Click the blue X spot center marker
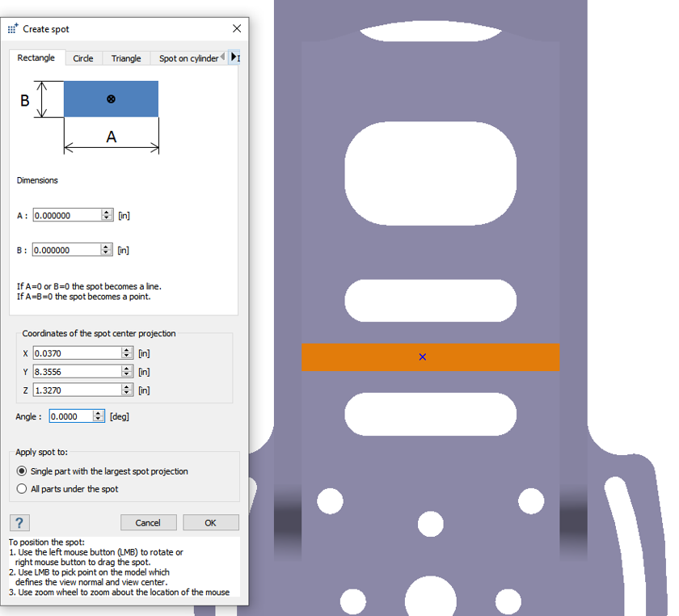The height and width of the screenshot is (616, 679). (x=423, y=357)
